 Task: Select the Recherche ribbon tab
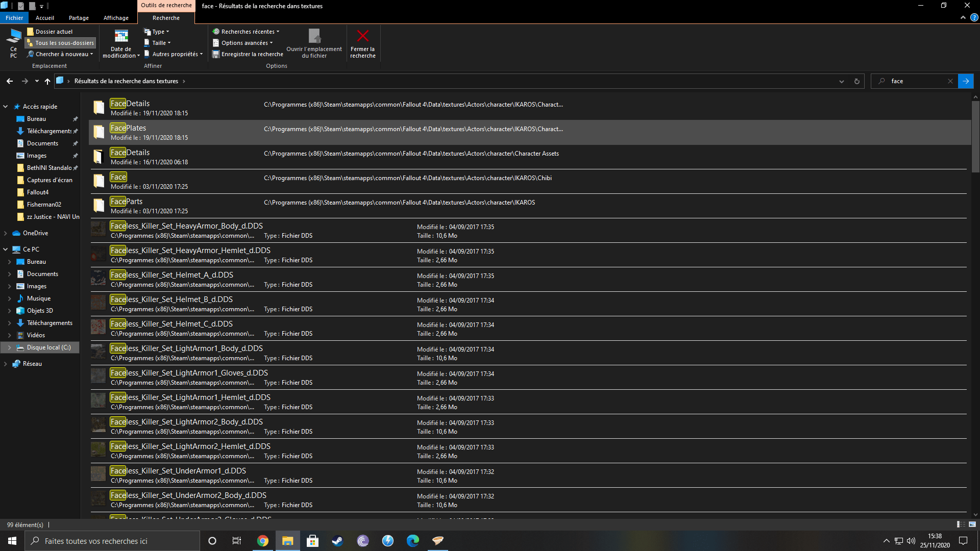pyautogui.click(x=166, y=18)
